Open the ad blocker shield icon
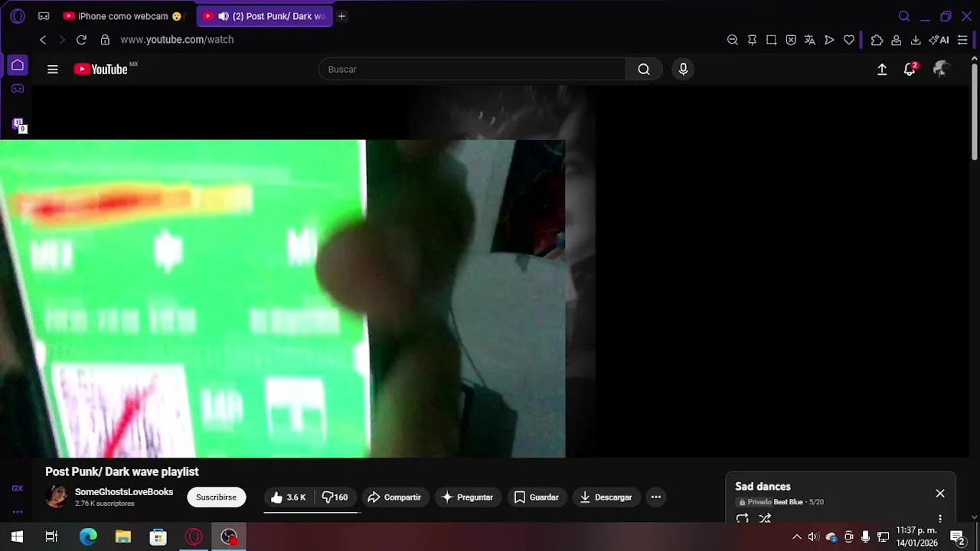 (791, 40)
